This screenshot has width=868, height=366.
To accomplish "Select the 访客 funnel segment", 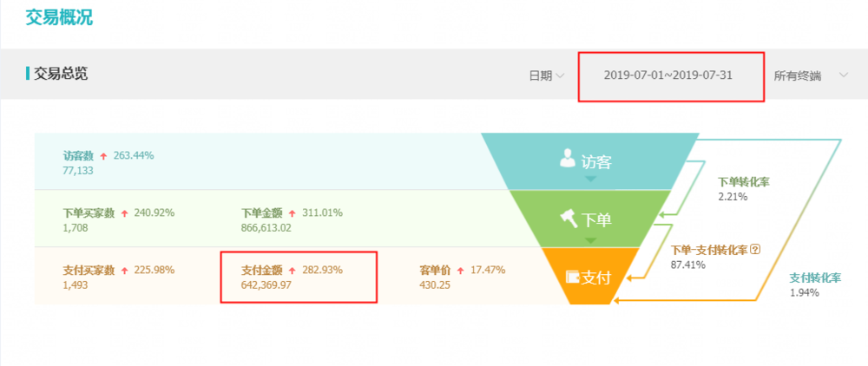I will (590, 161).
